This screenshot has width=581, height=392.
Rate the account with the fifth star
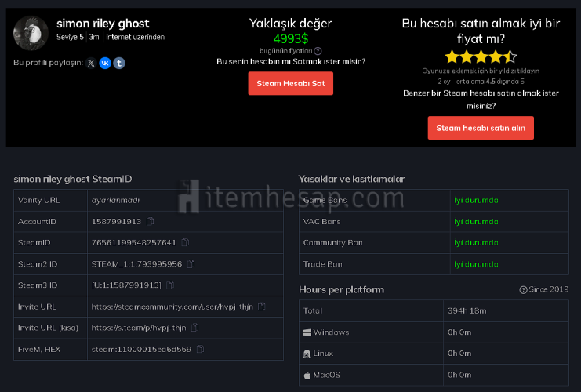point(510,56)
